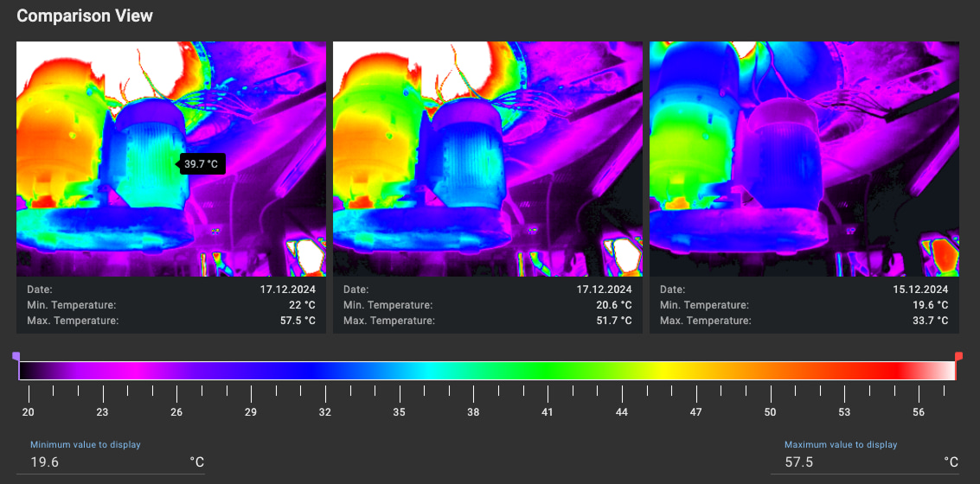Click the 39.7 °C temperature tooltip
The width and height of the screenshot is (980, 484).
[202, 163]
